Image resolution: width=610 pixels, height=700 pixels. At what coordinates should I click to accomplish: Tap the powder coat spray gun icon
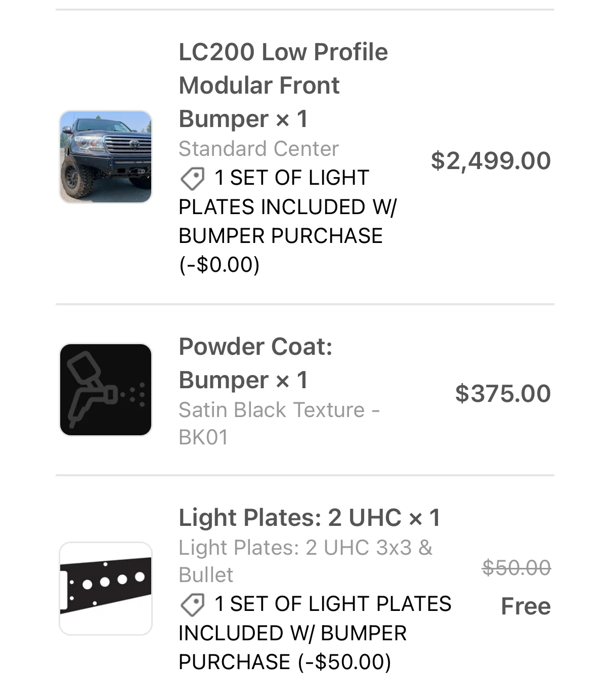point(106,390)
